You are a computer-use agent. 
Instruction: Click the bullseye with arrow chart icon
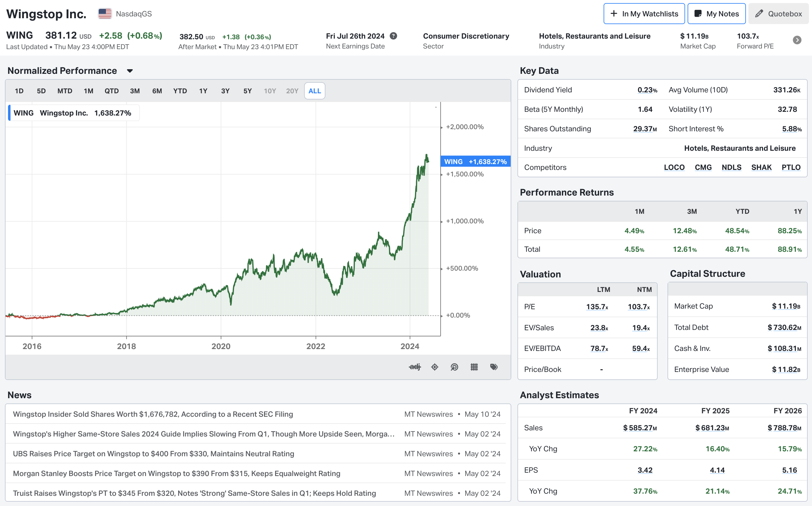[454, 367]
